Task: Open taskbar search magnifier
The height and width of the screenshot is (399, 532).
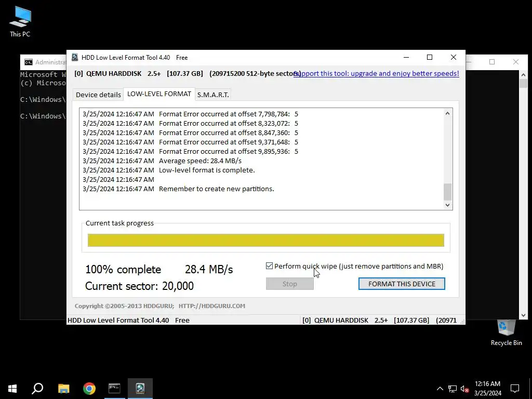Action: point(37,389)
